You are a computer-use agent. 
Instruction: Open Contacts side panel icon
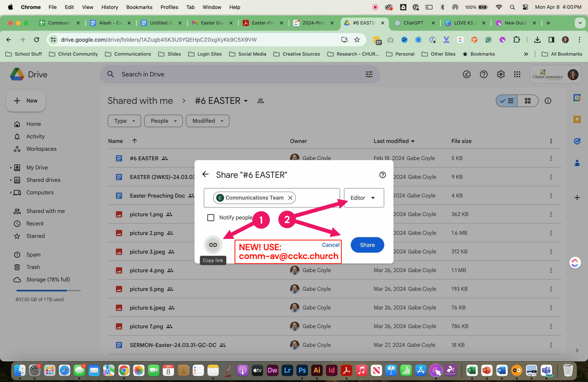577,163
